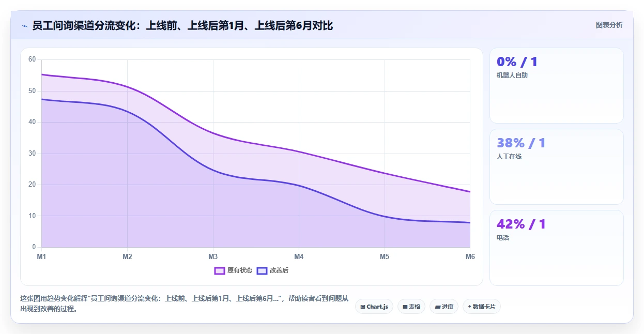
Task: Click the 20 y-axis label
Action: [32, 185]
